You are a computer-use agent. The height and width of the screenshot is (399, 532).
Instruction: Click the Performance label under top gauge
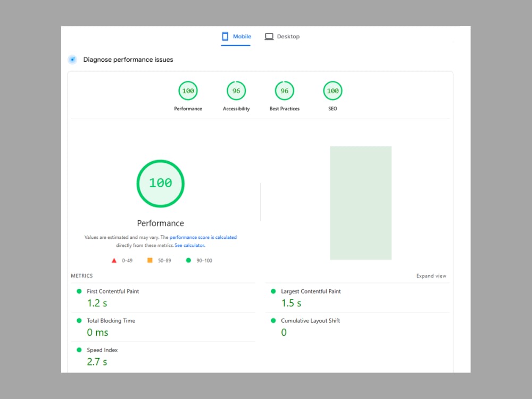[188, 109]
